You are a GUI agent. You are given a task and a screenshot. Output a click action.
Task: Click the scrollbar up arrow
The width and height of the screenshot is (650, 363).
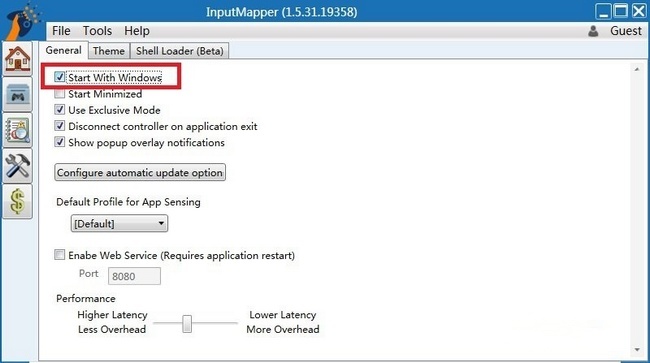tap(637, 70)
